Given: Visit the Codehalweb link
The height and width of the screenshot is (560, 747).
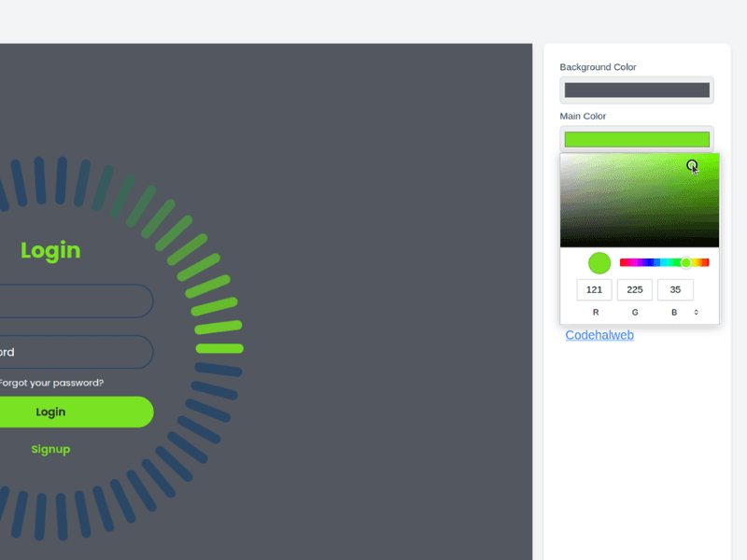Looking at the screenshot, I should [599, 334].
